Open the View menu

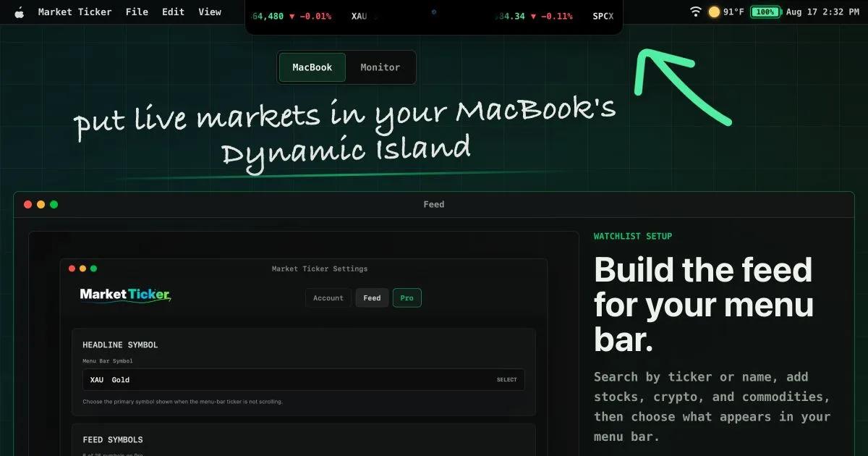click(210, 12)
